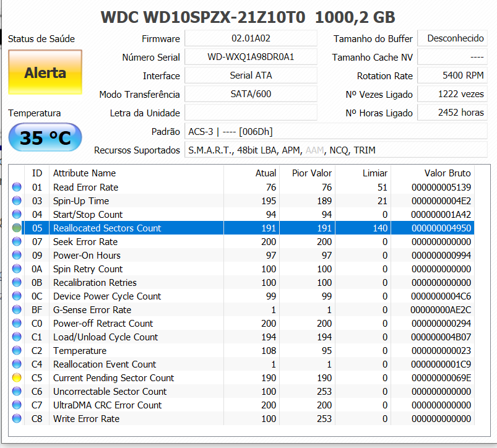
Task: Click the Tamanho Cache NV field
Action: pyautogui.click(x=452, y=57)
